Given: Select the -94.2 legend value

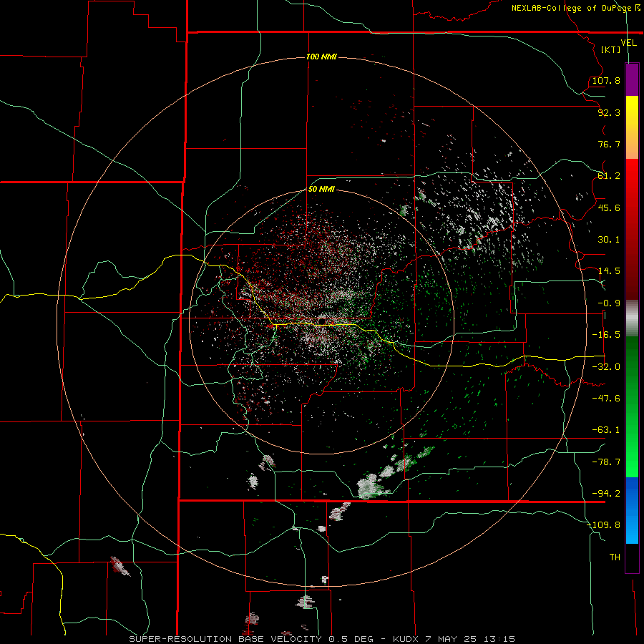Looking at the screenshot, I should point(606,494).
